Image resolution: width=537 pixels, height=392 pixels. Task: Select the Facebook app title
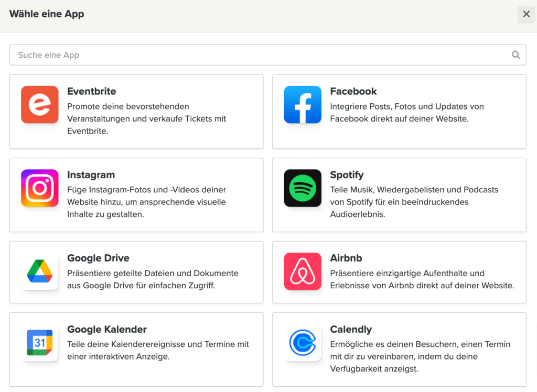pos(353,91)
